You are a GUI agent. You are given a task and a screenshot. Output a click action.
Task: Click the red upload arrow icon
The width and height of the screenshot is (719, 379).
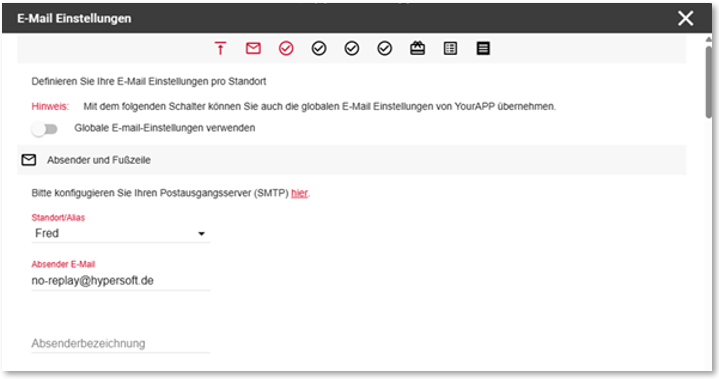[x=221, y=48]
